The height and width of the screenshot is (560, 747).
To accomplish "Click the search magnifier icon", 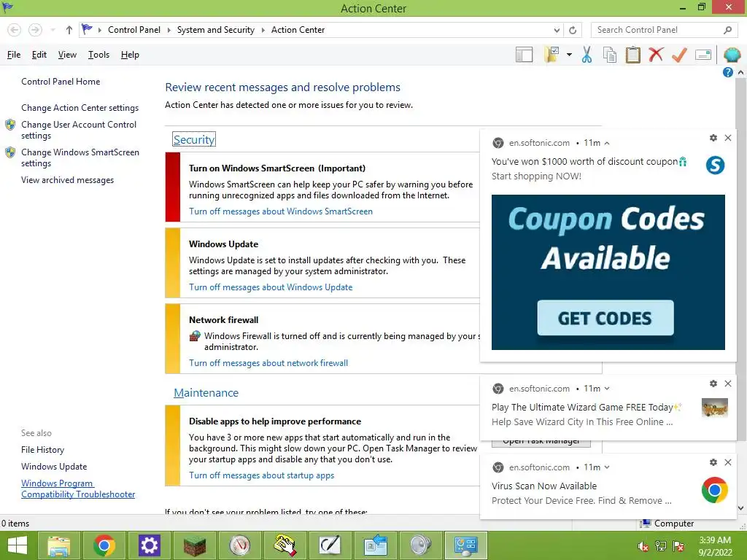I will point(727,30).
